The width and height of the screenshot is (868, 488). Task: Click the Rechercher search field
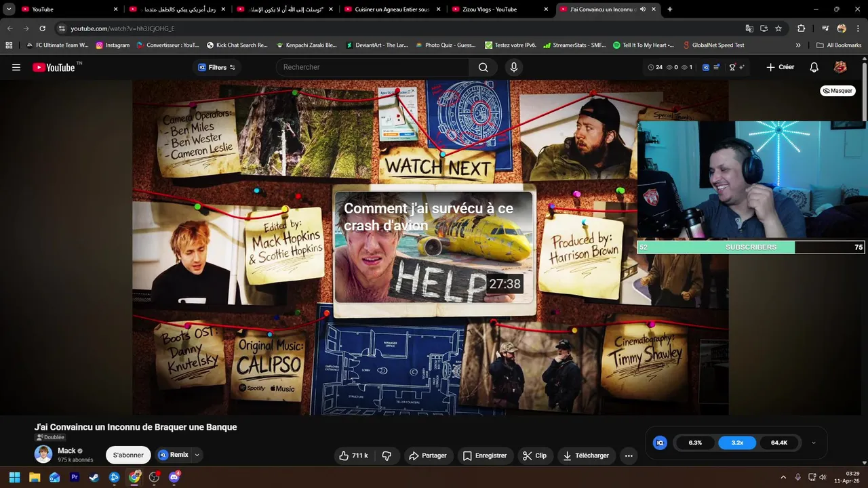tap(372, 67)
